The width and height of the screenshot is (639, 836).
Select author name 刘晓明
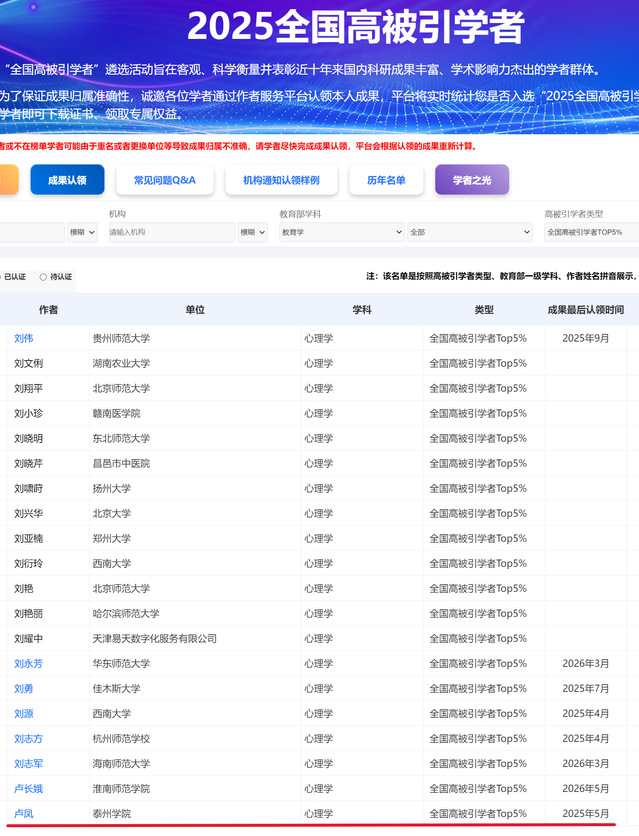pos(28,438)
